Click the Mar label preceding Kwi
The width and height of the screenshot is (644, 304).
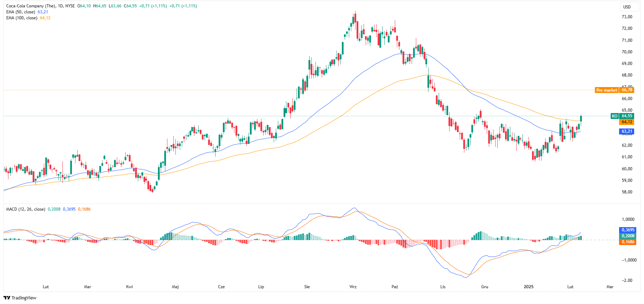(87, 287)
